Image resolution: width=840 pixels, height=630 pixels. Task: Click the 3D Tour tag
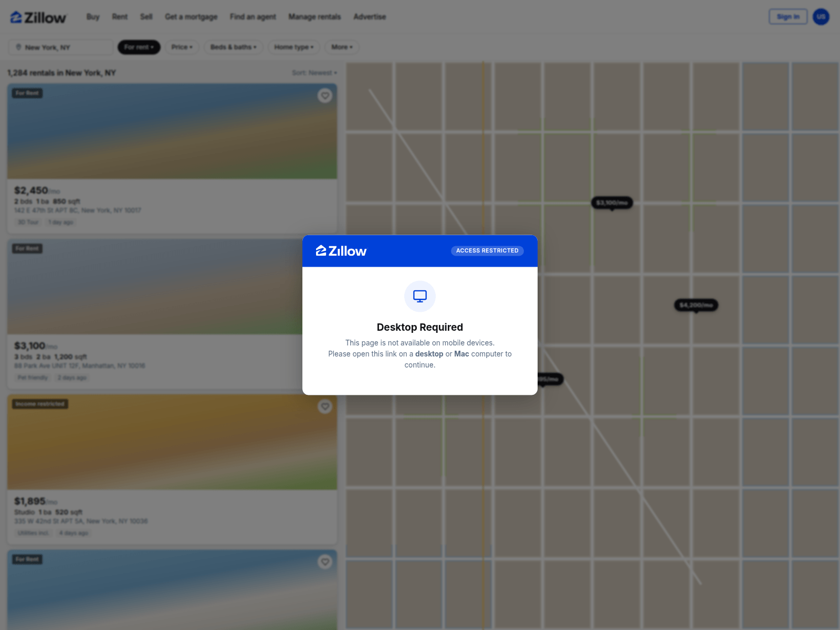pyautogui.click(x=28, y=223)
